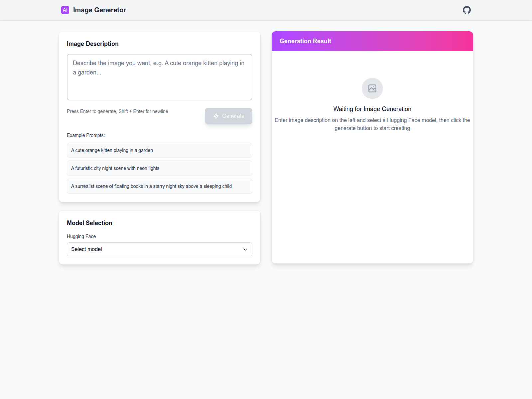Open the GitHub repository icon
The height and width of the screenshot is (399, 532).
click(x=467, y=10)
